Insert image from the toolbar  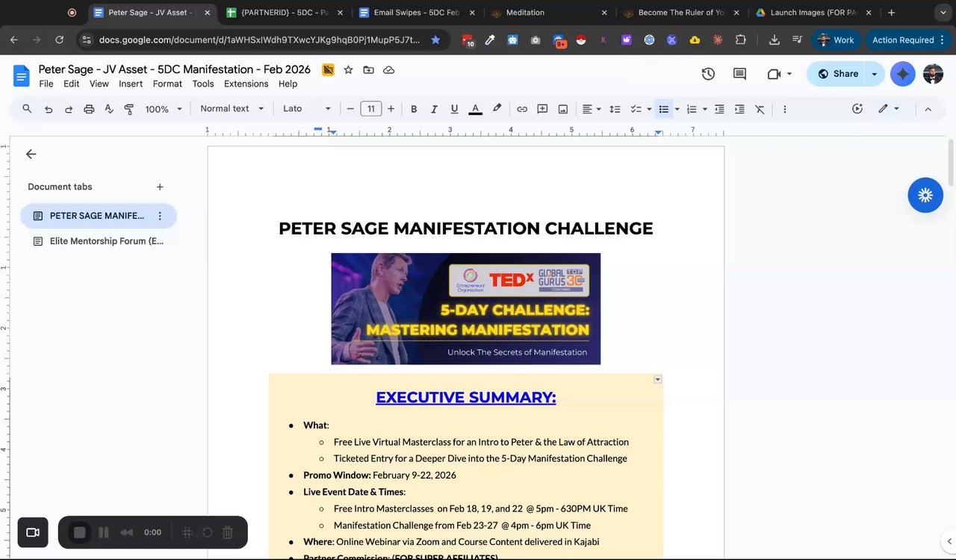[x=563, y=109]
